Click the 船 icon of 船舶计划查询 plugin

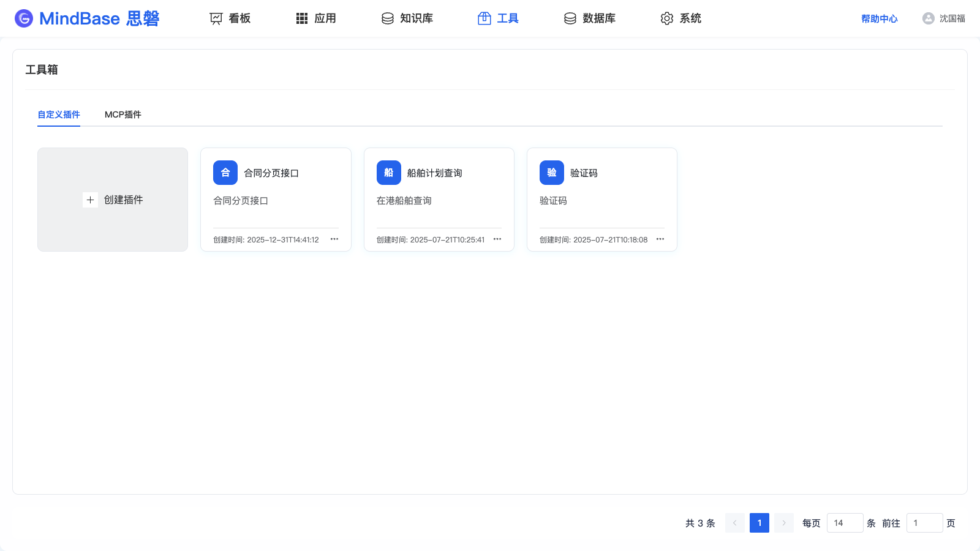[389, 173]
